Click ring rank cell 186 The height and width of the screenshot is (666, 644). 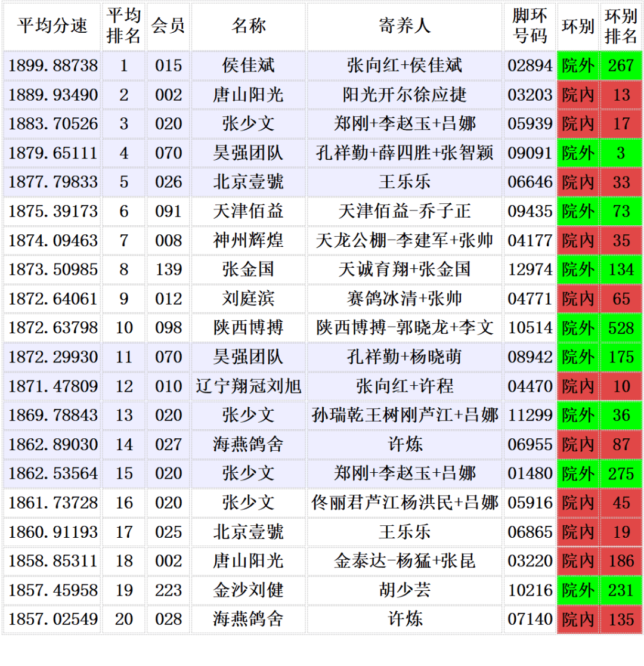621,561
